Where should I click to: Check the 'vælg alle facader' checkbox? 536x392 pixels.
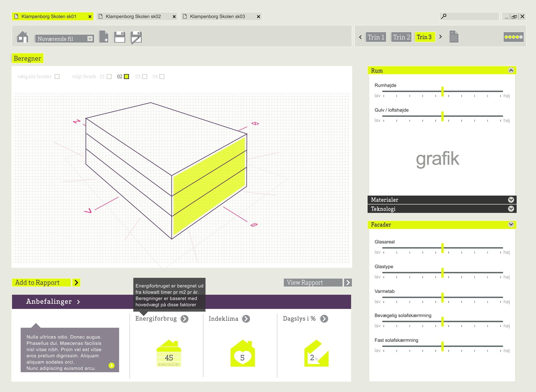tap(57, 77)
